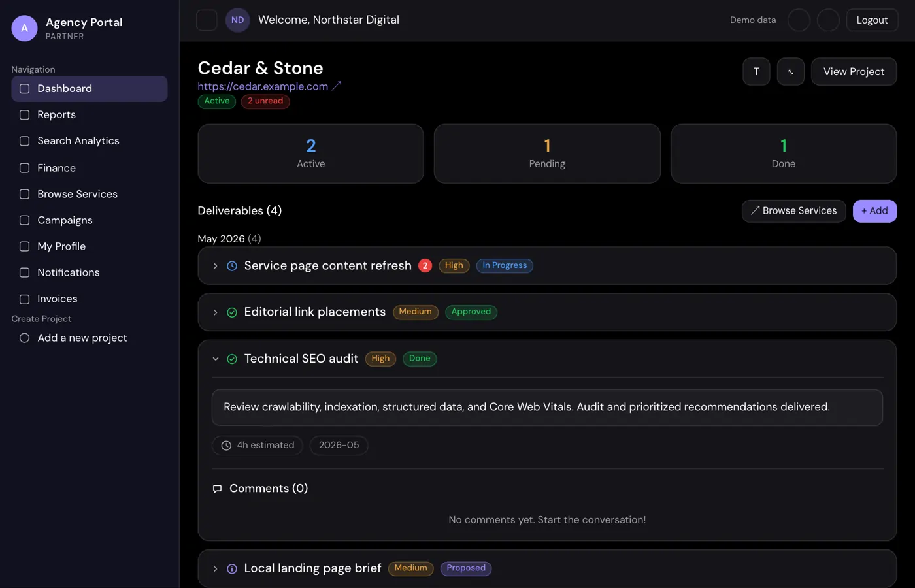
Task: Click the Invoices sidebar icon
Action: point(25,299)
